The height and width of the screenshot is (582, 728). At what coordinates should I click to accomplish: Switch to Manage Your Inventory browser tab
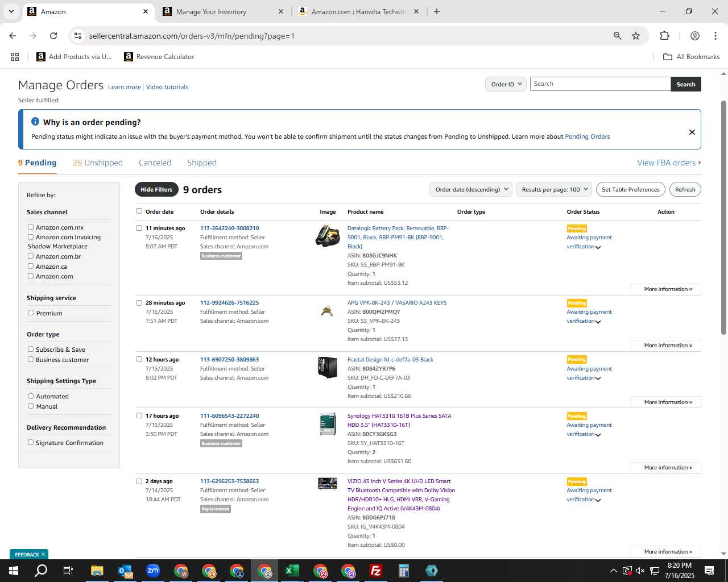tap(222, 11)
